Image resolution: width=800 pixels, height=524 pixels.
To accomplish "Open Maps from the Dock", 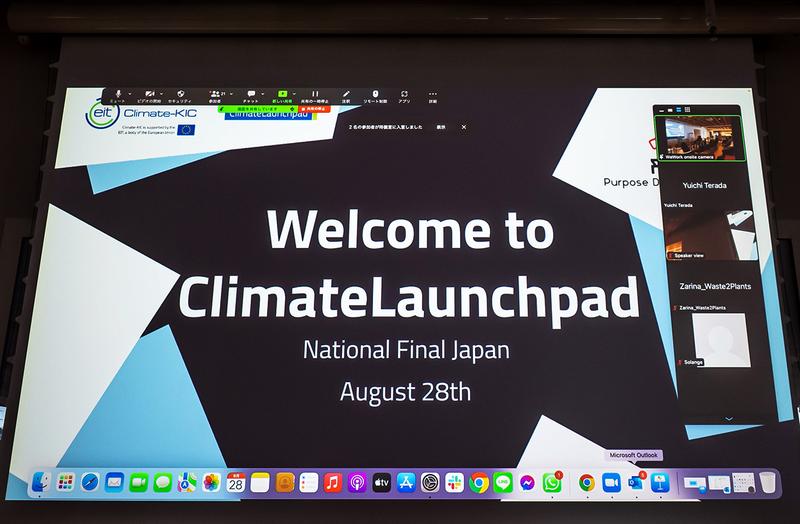I will [x=187, y=483].
